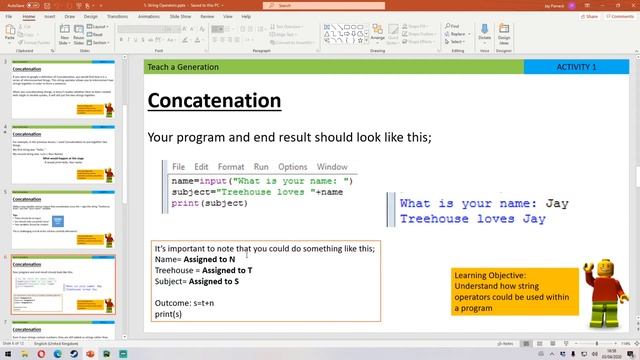Image resolution: width=640 pixels, height=360 pixels.
Task: Click English (United Kingdom) language indicator
Action: [x=56, y=344]
